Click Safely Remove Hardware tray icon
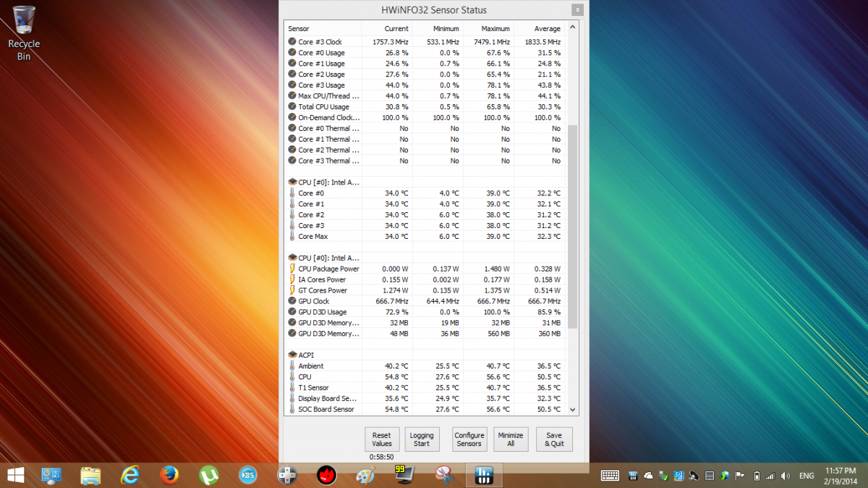This screenshot has width=868, height=488. tap(663, 476)
